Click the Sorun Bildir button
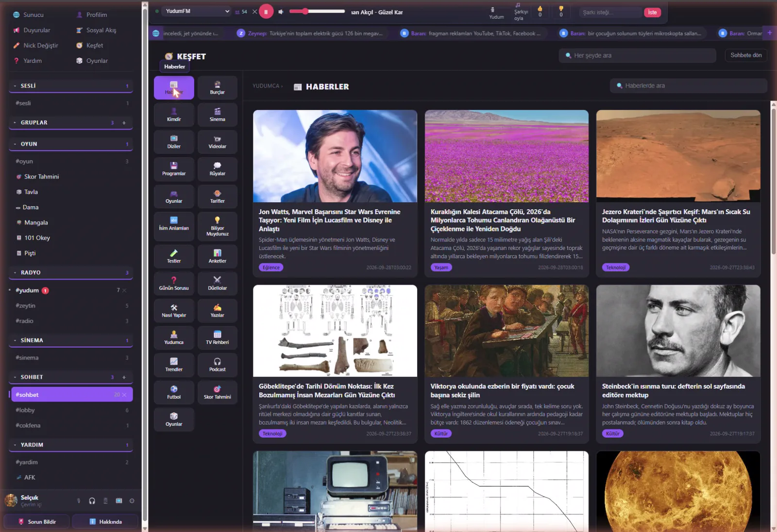Viewport: 777px width, 532px height. (37, 522)
